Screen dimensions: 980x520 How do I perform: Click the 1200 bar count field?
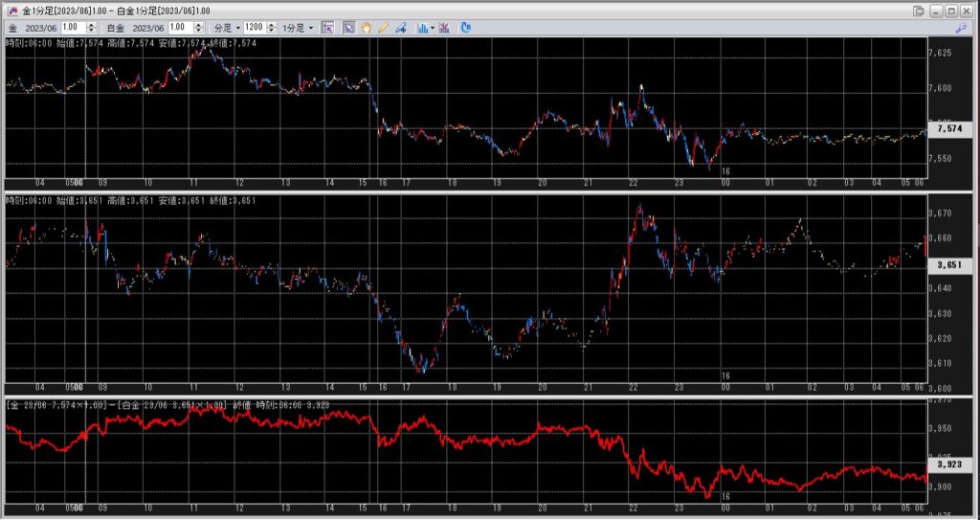254,28
